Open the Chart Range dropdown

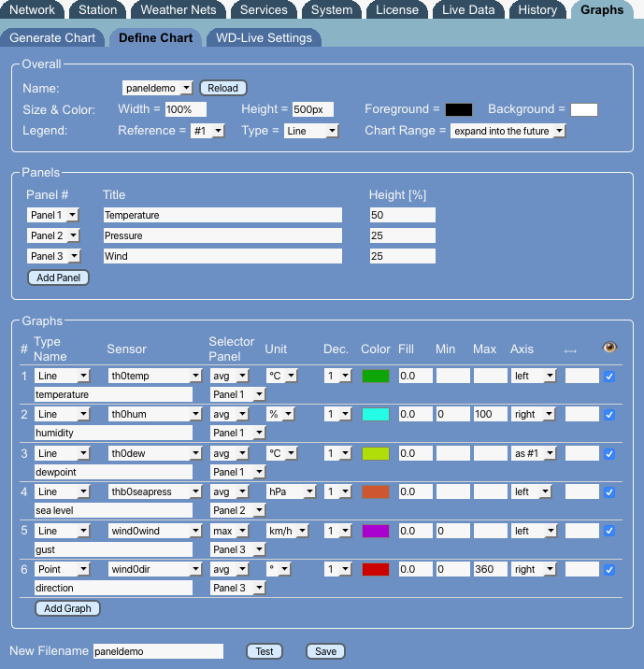pyautogui.click(x=508, y=131)
